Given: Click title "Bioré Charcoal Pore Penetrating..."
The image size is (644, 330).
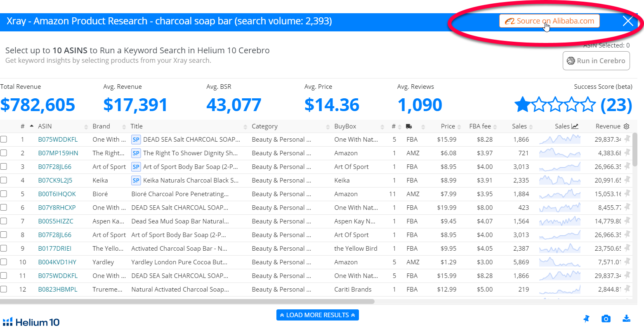Looking at the screenshot, I should click(180, 194).
